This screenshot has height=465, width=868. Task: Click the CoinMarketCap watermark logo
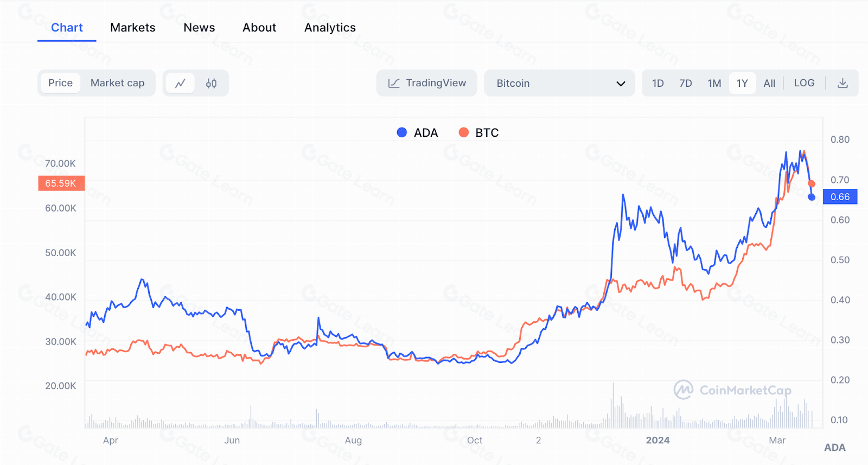pyautogui.click(x=684, y=390)
